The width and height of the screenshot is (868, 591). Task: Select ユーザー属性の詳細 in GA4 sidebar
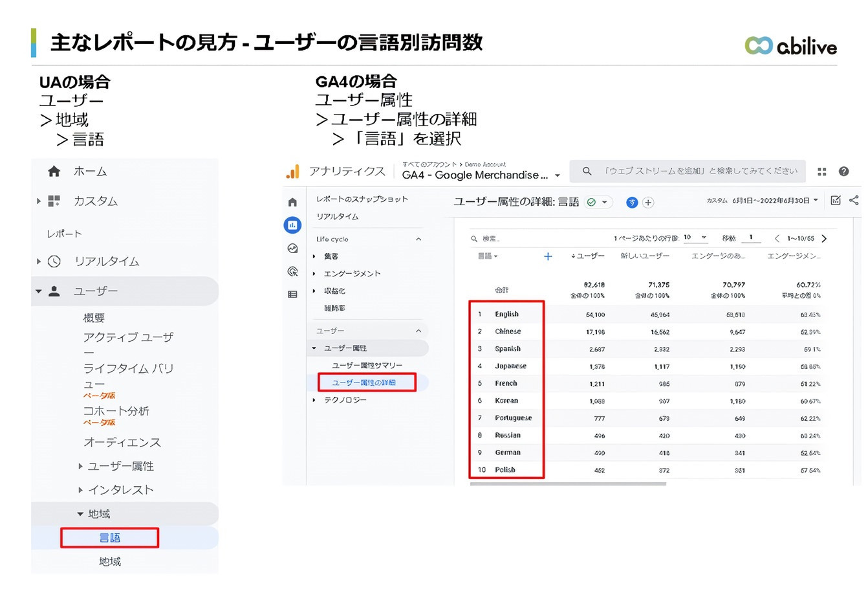coord(364,383)
